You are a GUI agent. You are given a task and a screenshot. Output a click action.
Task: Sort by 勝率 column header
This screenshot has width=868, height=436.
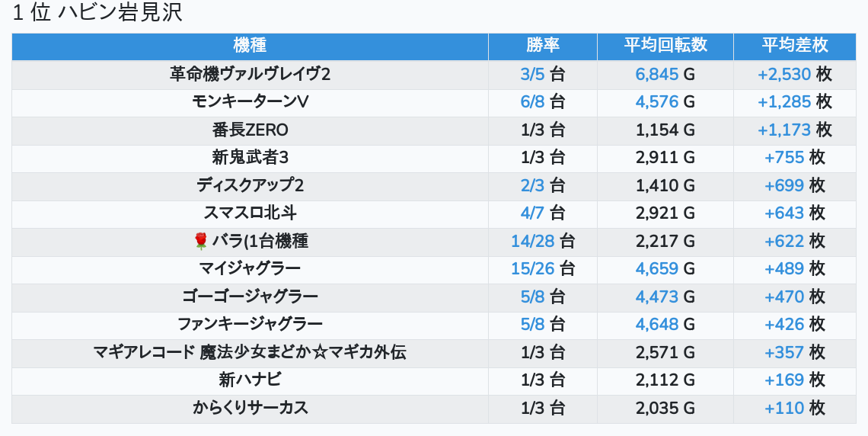point(543,46)
